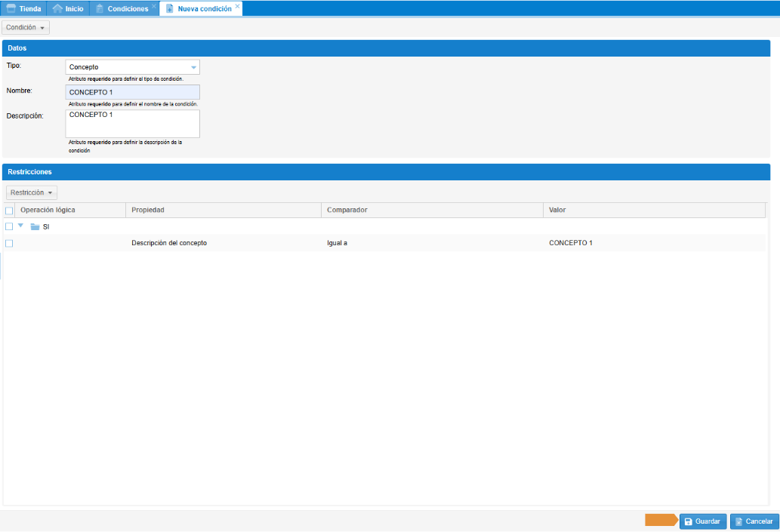The image size is (780, 532).
Task: Close the Condiciones tab
Action: (154, 6)
